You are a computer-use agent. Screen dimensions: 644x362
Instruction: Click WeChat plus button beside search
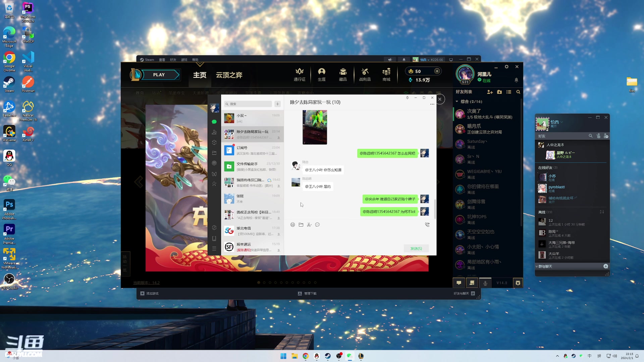[x=277, y=104]
